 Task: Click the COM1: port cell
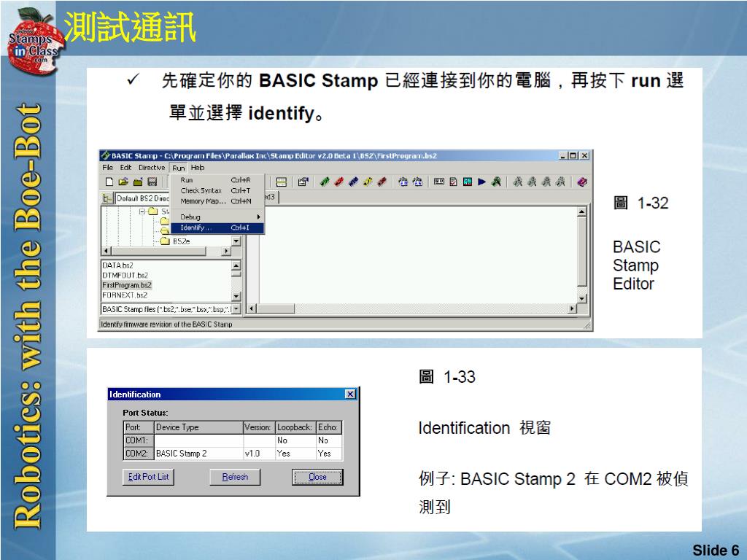coord(138,440)
